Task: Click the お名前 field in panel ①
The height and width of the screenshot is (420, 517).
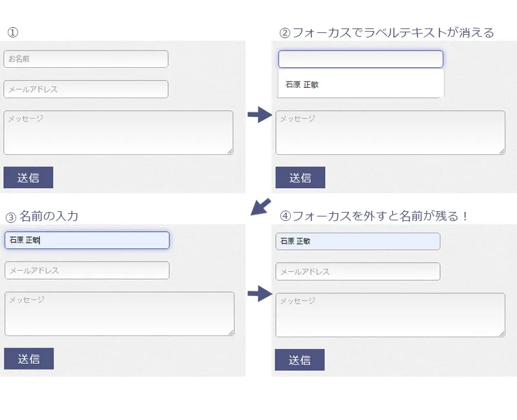Action: [86, 59]
